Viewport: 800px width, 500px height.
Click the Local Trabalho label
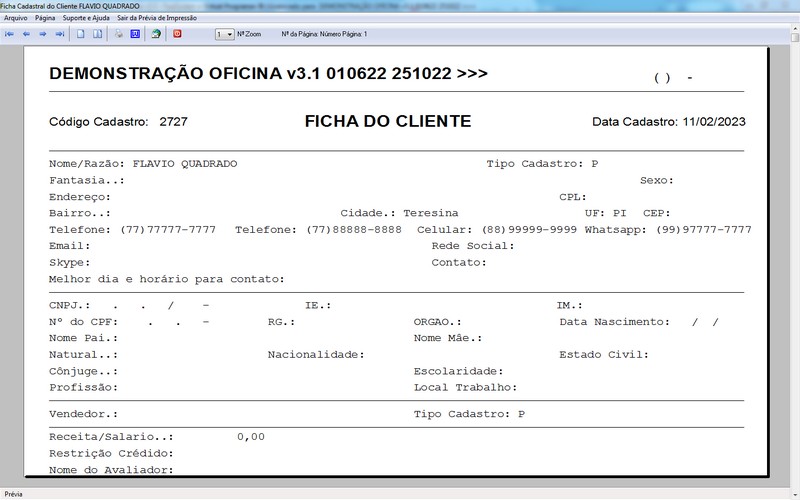[465, 387]
